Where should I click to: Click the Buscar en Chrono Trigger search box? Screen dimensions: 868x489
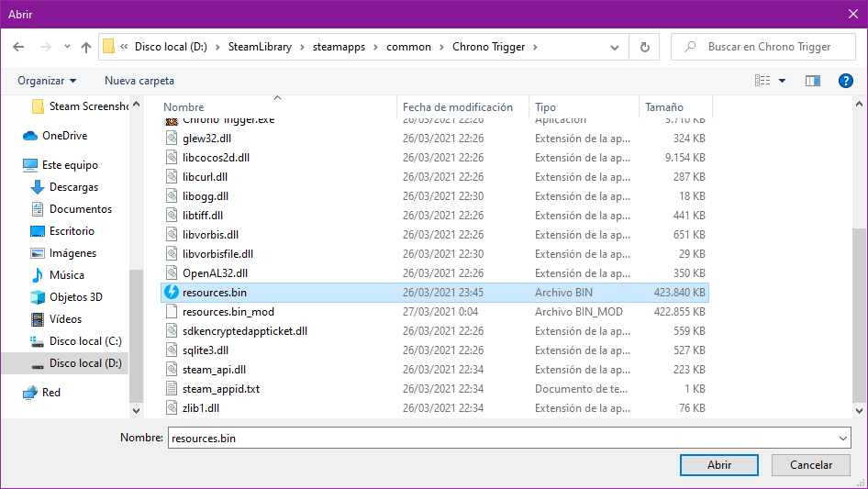tap(763, 47)
